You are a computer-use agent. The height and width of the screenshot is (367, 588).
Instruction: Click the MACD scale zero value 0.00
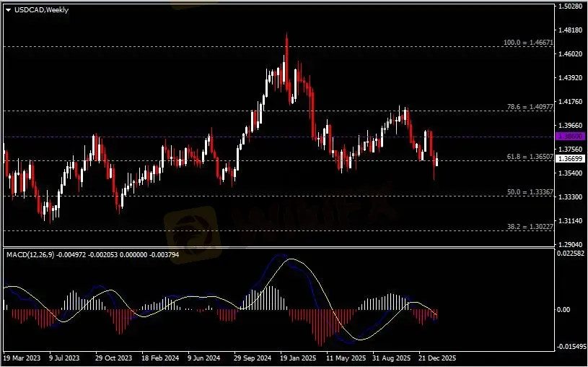(x=563, y=309)
